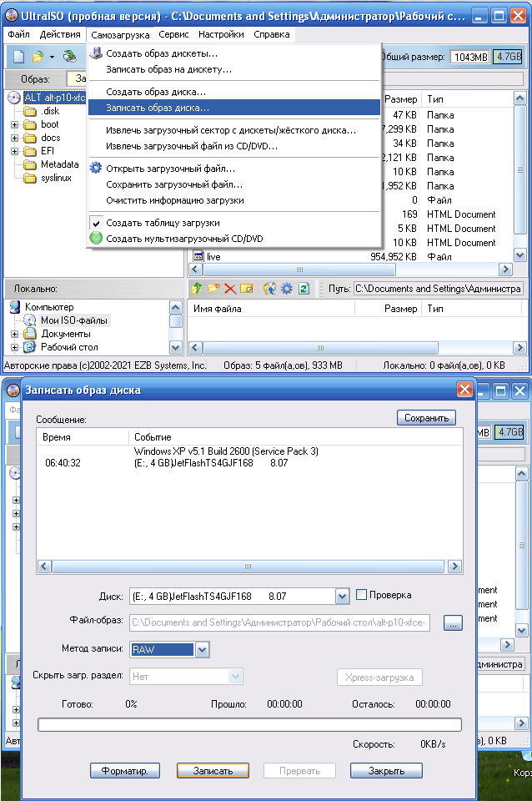Expand the boot folder node

click(x=15, y=124)
